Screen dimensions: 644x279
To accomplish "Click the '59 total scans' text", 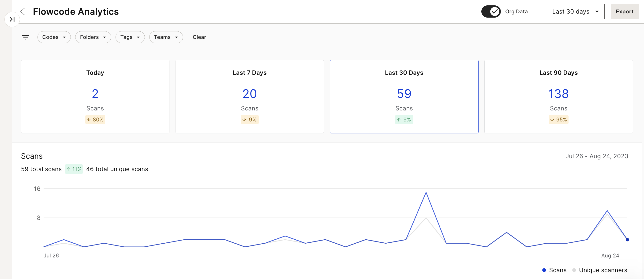I will 41,169.
